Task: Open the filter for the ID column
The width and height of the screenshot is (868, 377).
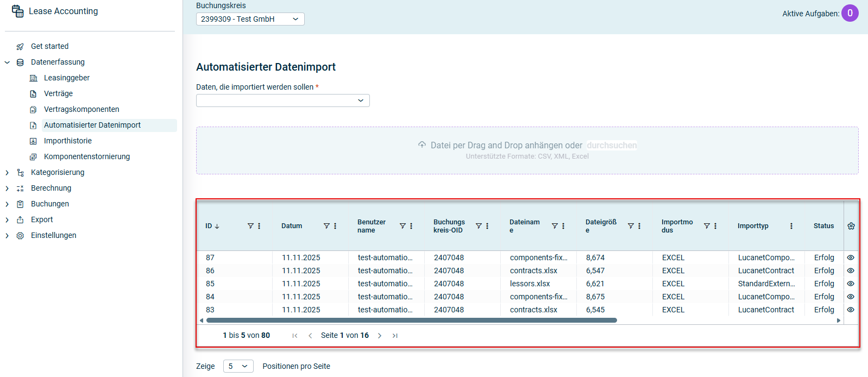Action: 250,226
